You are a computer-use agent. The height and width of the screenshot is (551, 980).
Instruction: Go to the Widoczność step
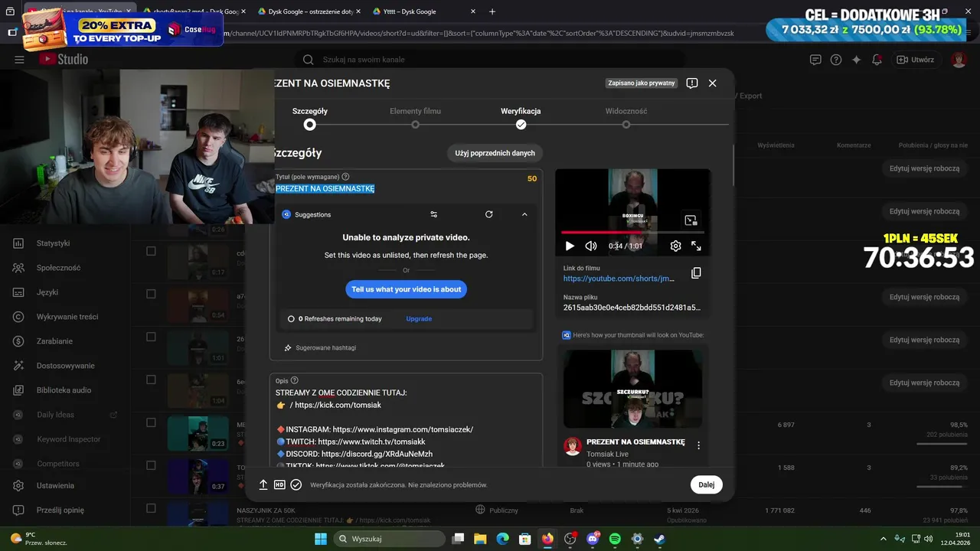(626, 118)
